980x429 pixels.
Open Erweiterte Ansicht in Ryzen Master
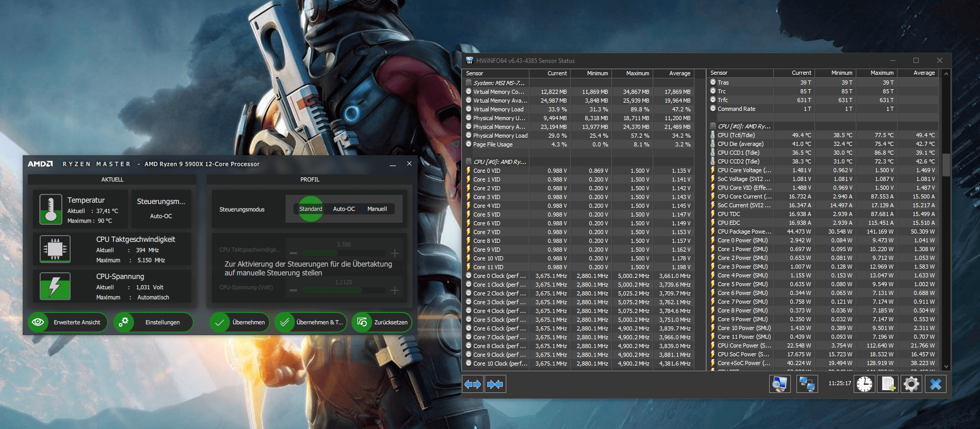(68, 322)
